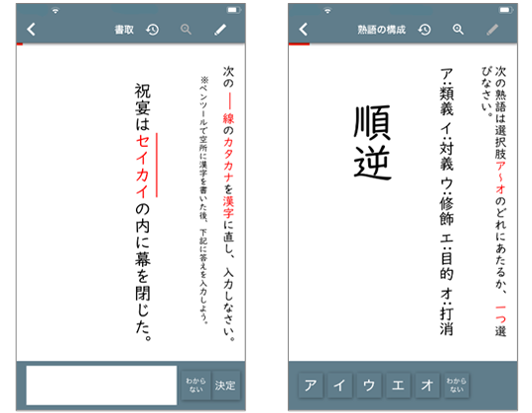Viewport: 532px width, 413px height.
Task: Tap the zoom magnifier on the 熟語の構成 screen
Action: coord(458,30)
